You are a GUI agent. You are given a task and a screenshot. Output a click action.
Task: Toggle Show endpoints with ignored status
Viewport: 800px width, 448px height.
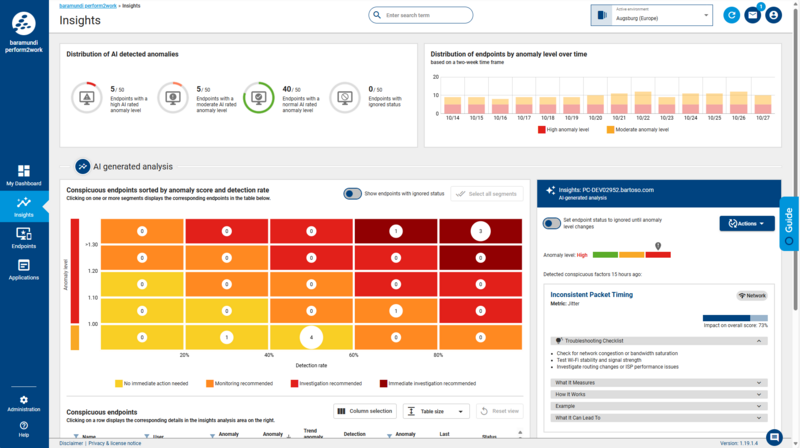click(x=352, y=194)
